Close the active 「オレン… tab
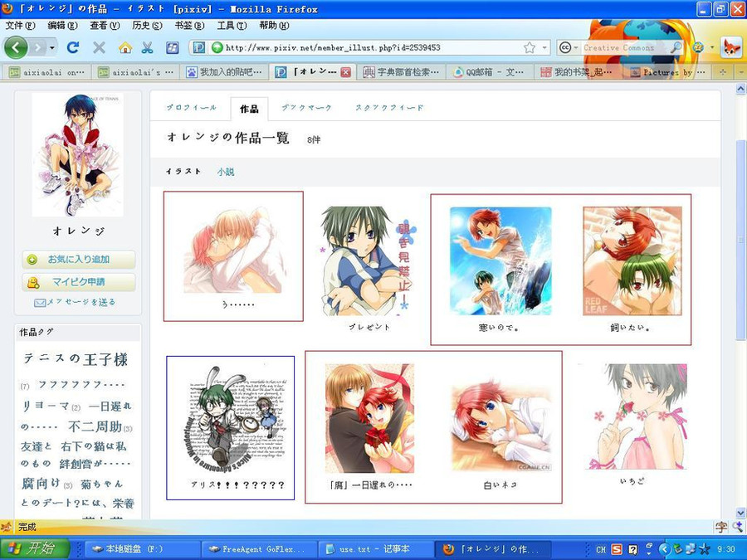The image size is (747, 560). 346,72
